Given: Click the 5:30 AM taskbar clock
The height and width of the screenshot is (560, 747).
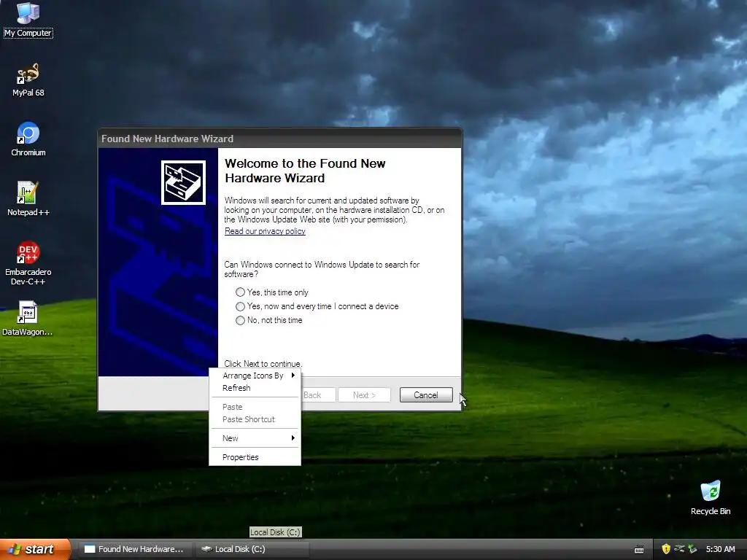Looking at the screenshot, I should [720, 549].
